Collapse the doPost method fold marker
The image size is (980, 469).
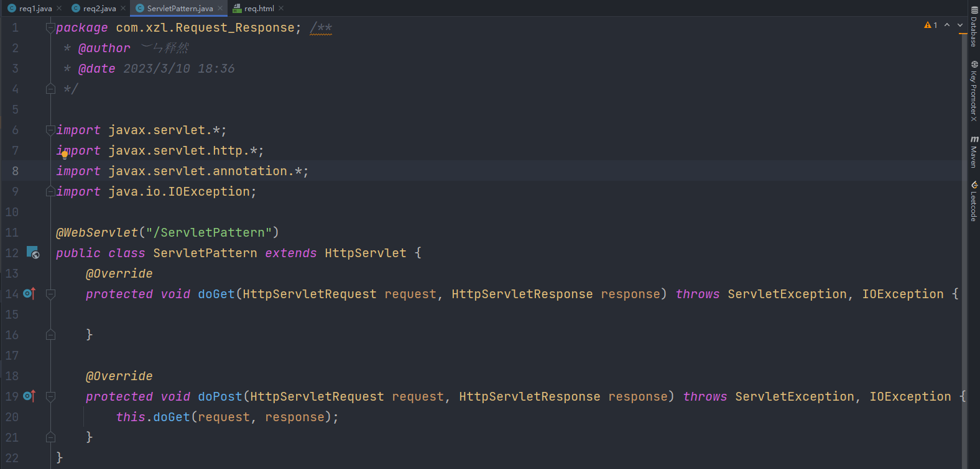[51, 396]
